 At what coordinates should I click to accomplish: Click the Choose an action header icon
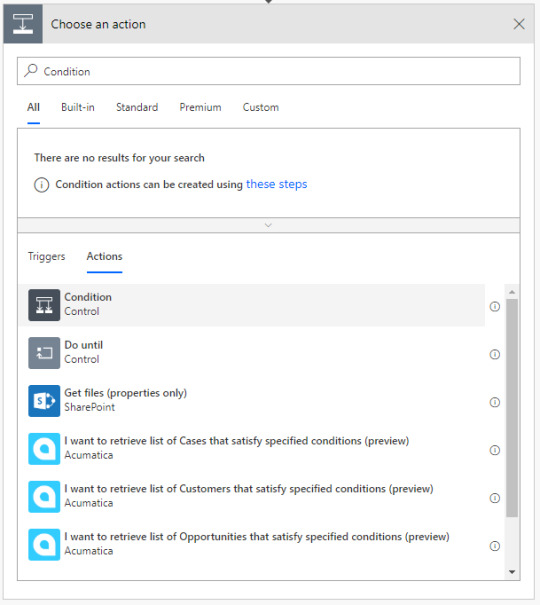point(23,24)
